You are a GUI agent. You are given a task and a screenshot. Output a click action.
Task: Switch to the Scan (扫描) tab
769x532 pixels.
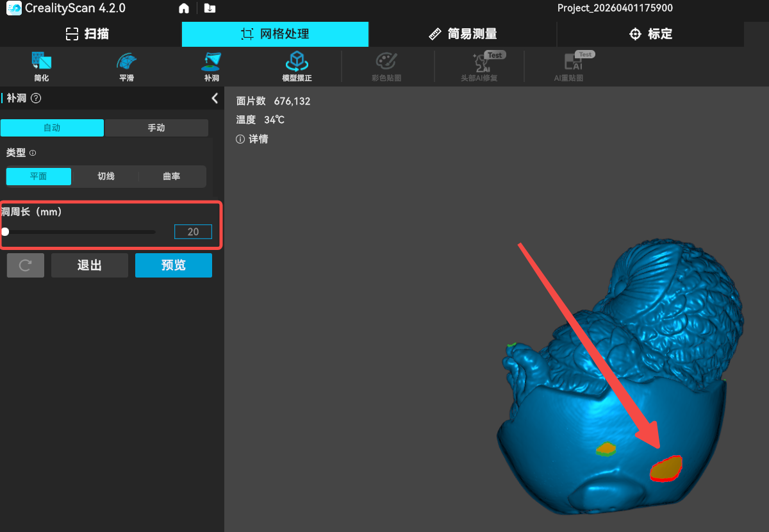pyautogui.click(x=88, y=34)
